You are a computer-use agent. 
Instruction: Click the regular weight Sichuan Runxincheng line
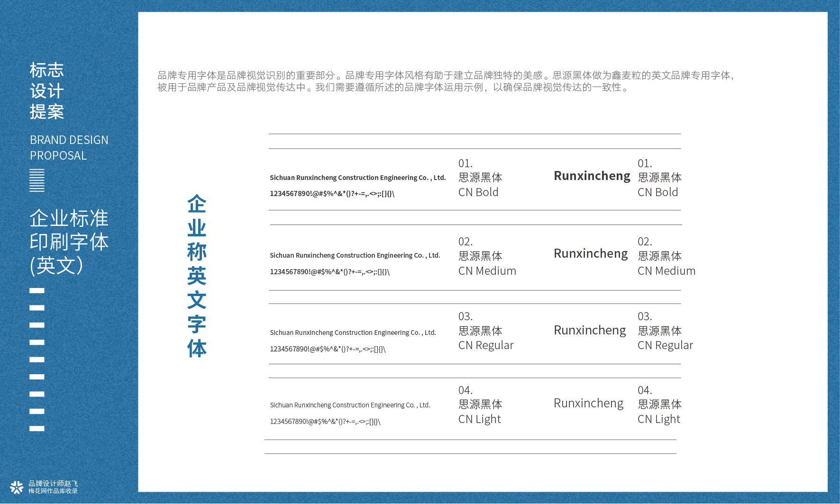(x=353, y=333)
